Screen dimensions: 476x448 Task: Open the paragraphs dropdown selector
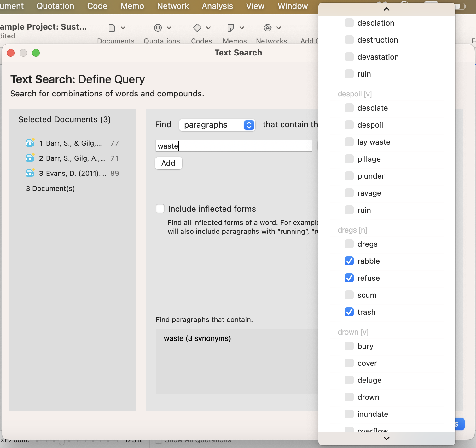point(217,125)
